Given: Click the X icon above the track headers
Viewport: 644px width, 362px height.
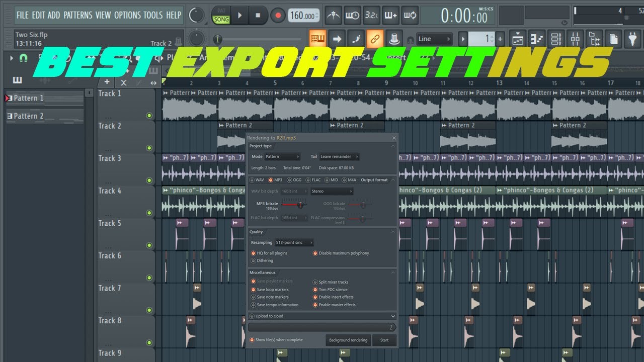Looking at the screenshot, I should [x=124, y=82].
